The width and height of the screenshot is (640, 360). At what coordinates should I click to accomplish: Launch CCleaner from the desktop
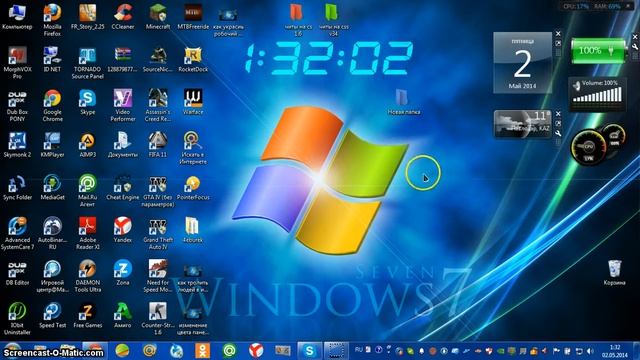tap(123, 16)
